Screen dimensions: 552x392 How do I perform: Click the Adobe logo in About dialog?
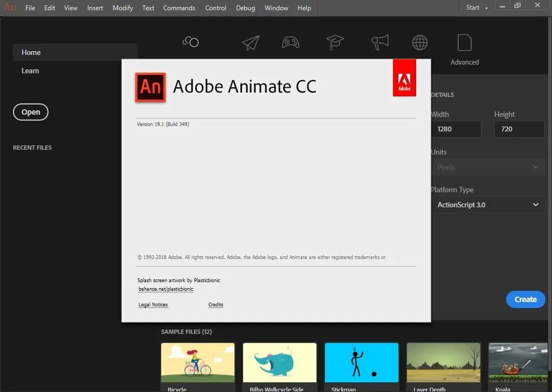pos(404,78)
